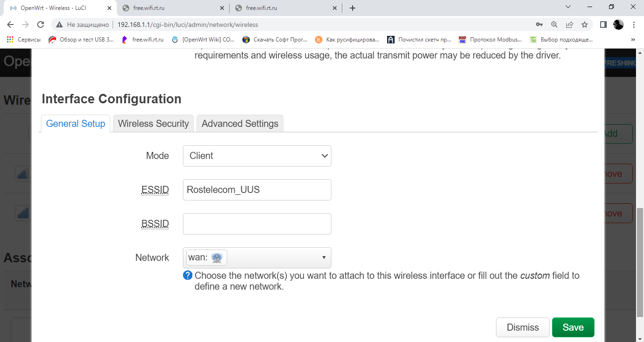Viewport: 644px width, 342px height.
Task: Open the zoom magnifier icon in address bar
Action: point(554,25)
